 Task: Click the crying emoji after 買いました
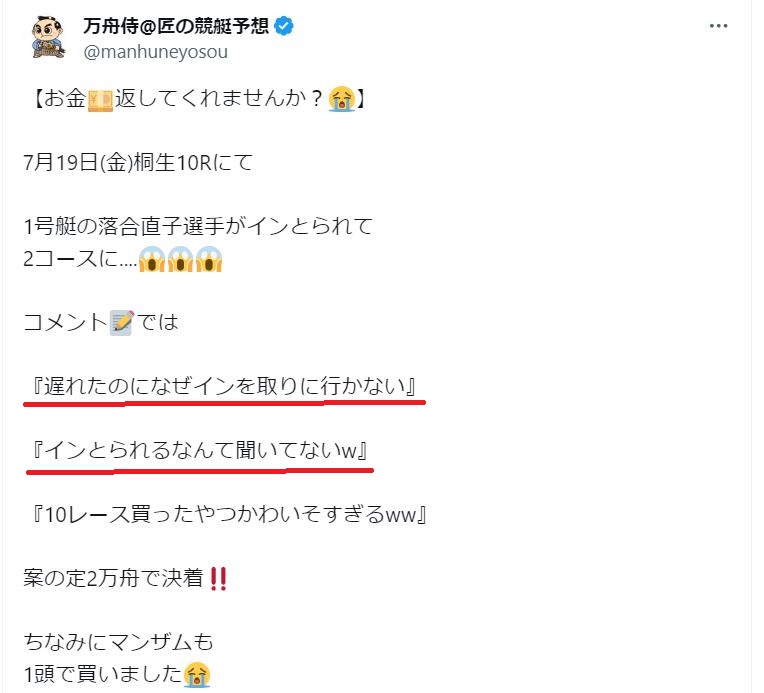coord(197,675)
